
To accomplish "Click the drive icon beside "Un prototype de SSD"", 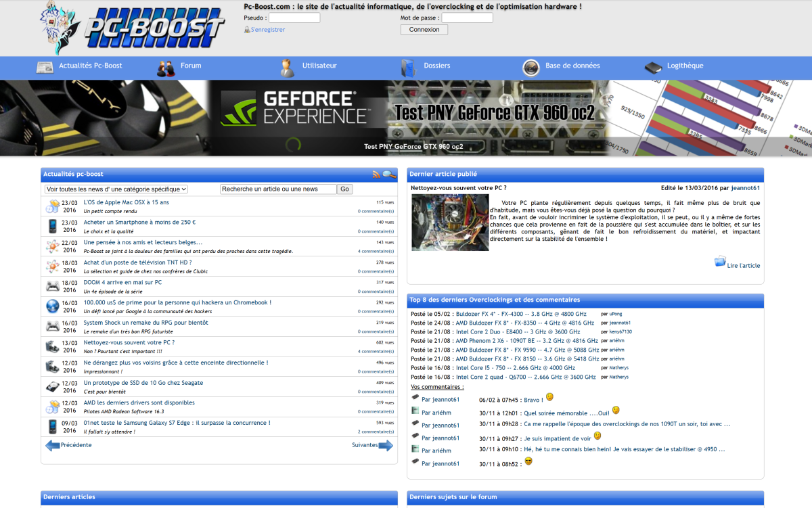I will (x=53, y=386).
